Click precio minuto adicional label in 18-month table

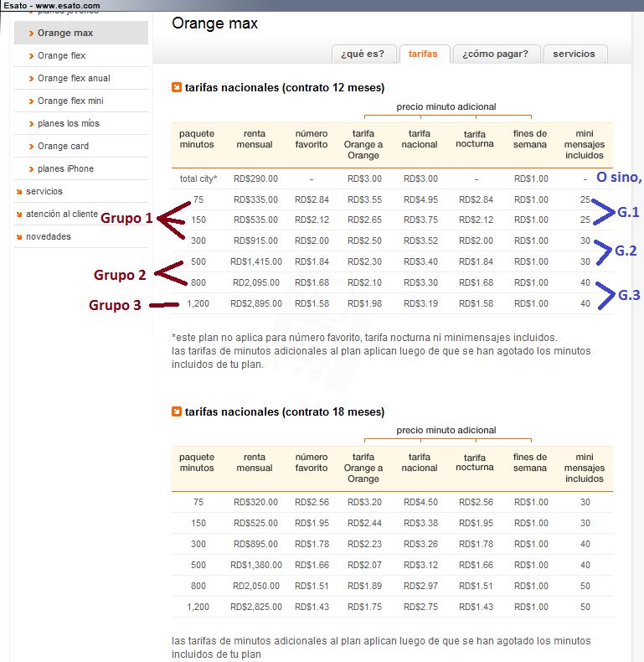[446, 430]
